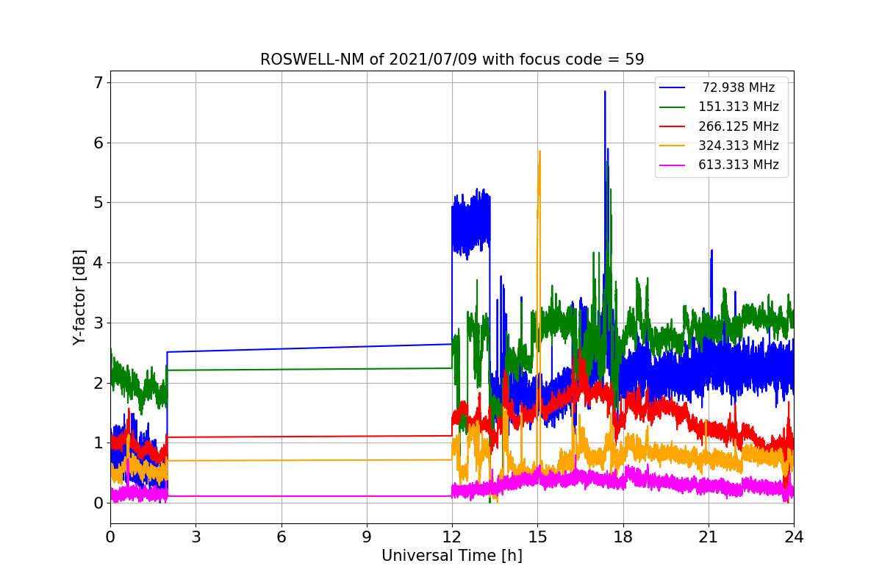Click the green line sample in legend

(x=673, y=107)
